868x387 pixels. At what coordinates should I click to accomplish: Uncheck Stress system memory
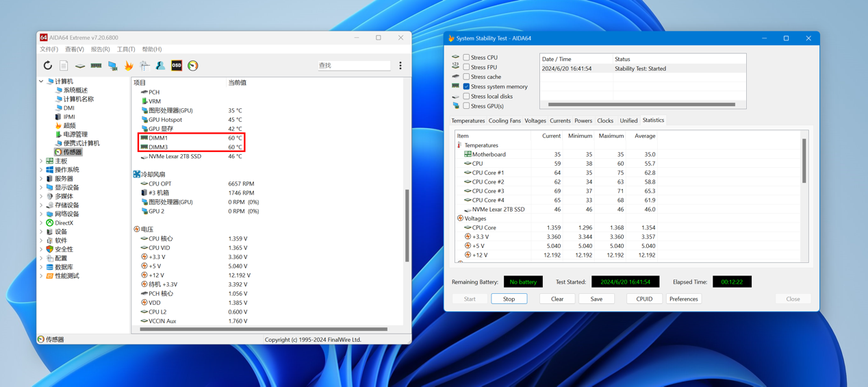[466, 87]
